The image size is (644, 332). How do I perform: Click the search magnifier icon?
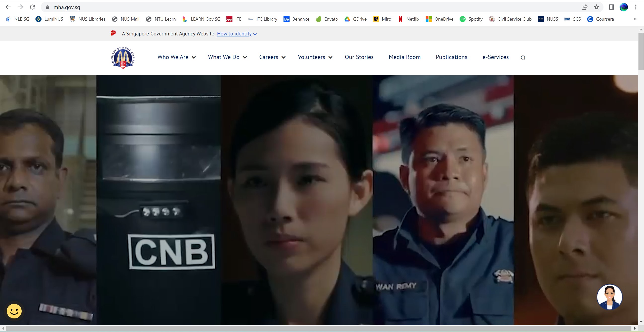click(523, 58)
